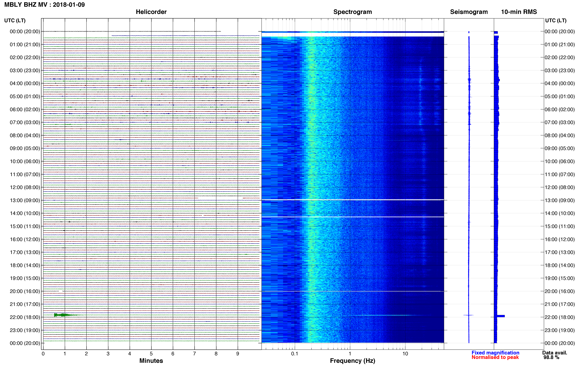
Task: Click the right '06:00 (02:00)' time label
Action: click(x=560, y=110)
